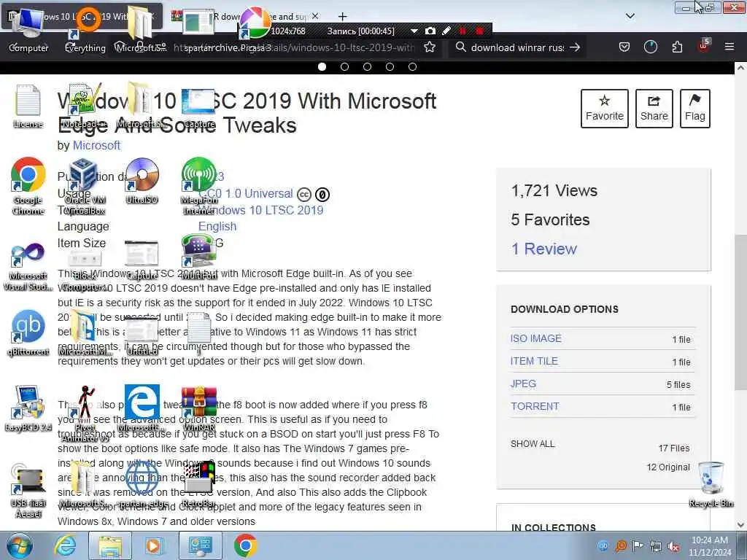This screenshot has height=560, width=747.
Task: Select the fourth carousel dot
Action: pos(390,66)
